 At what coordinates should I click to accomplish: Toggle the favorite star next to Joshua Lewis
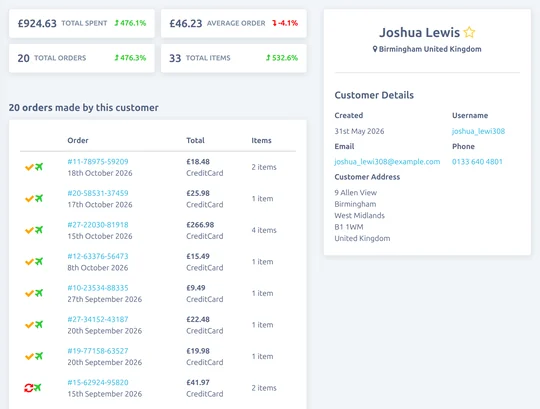[469, 32]
